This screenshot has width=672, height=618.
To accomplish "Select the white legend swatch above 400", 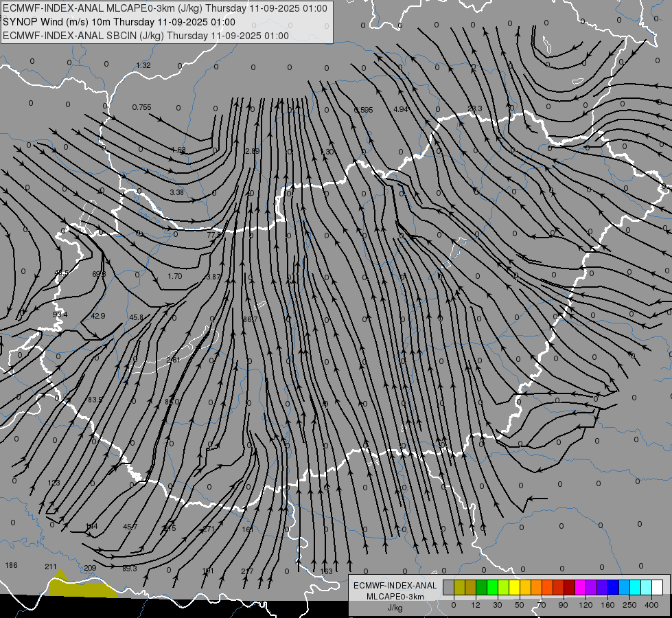I will (657, 587).
